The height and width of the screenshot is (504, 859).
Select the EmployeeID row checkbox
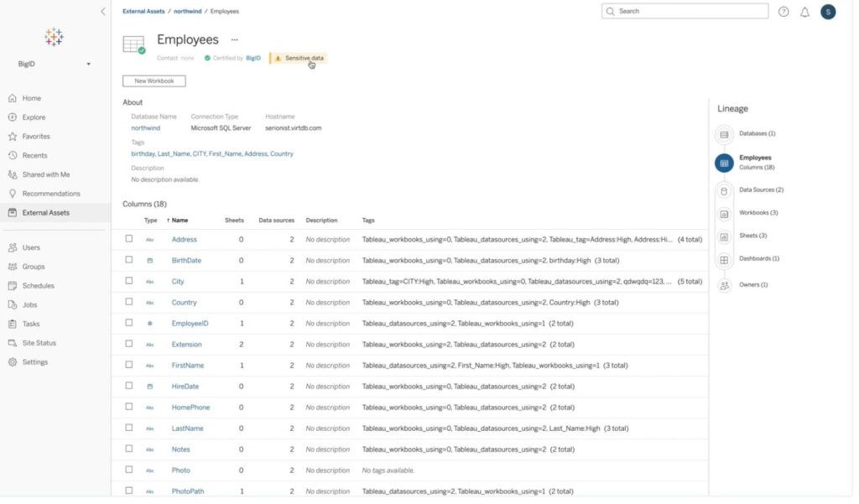(129, 323)
